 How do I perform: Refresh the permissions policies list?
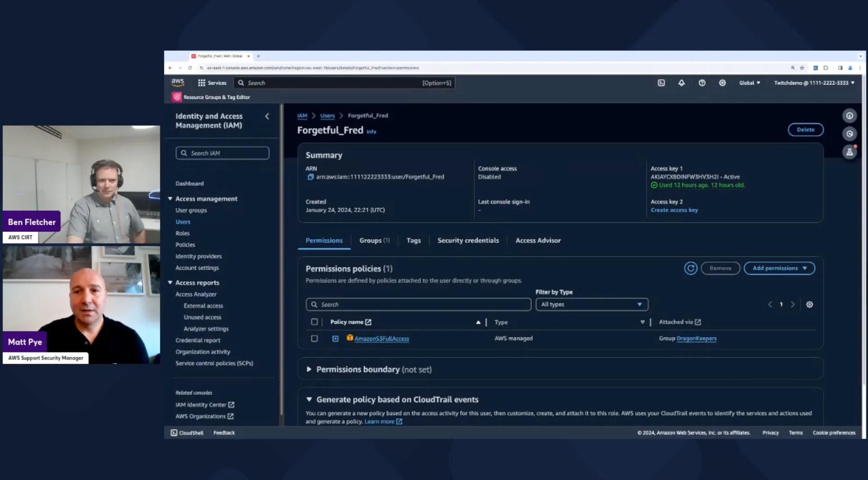691,268
